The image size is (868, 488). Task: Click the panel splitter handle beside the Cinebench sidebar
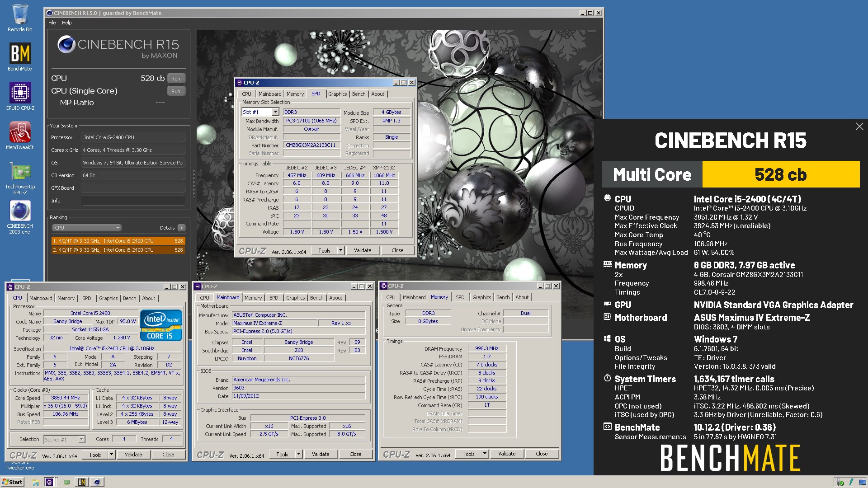[x=194, y=183]
